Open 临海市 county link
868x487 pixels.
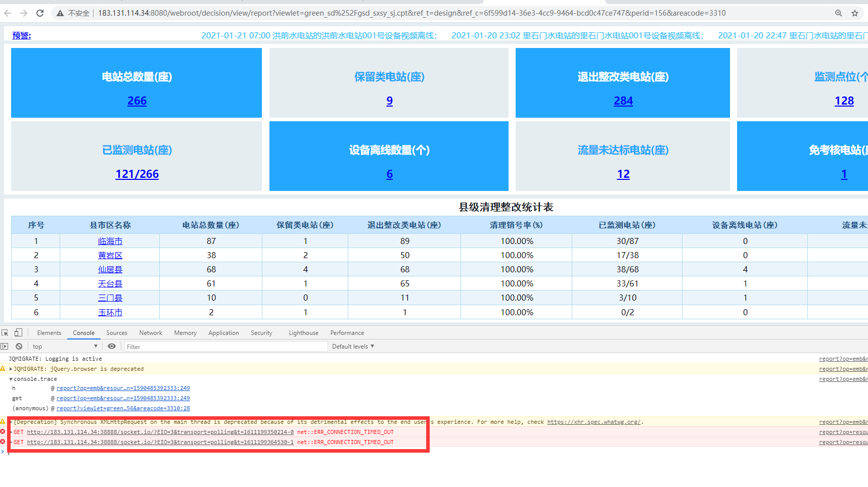tap(110, 241)
